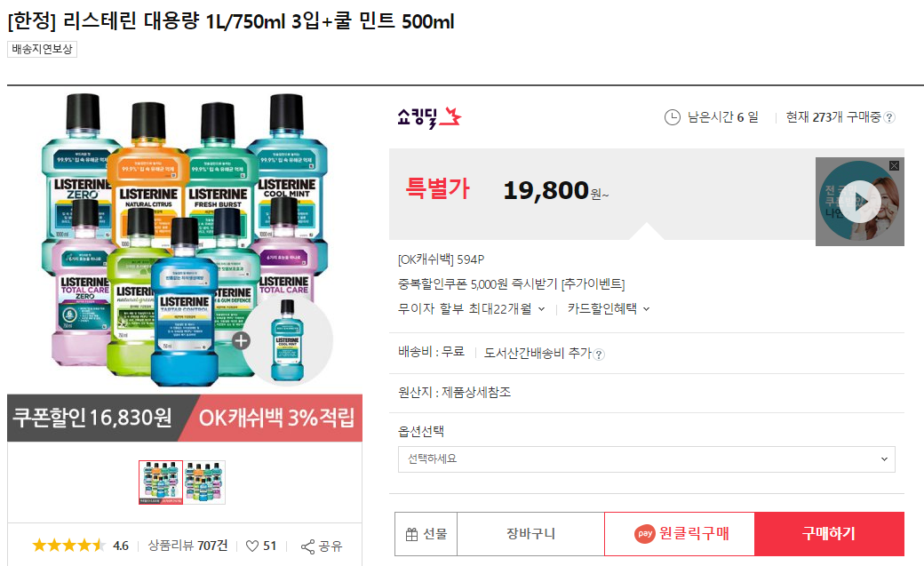This screenshot has width=924, height=566.
Task: Click the red 구매하기 button
Action: coord(829,534)
